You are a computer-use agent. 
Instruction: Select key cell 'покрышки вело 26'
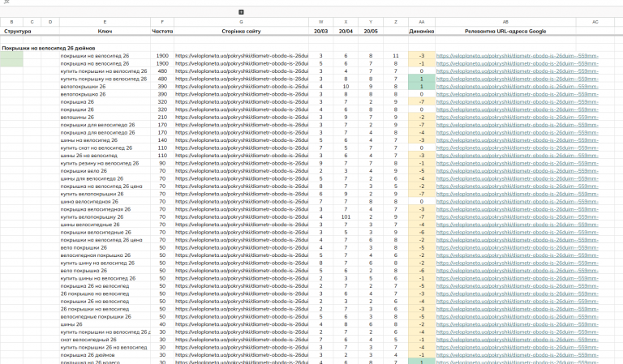click(105, 171)
